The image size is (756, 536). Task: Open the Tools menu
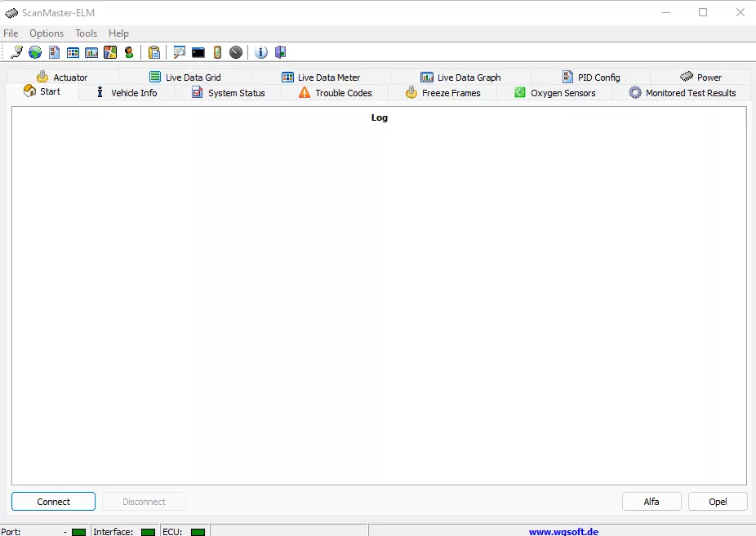click(86, 33)
